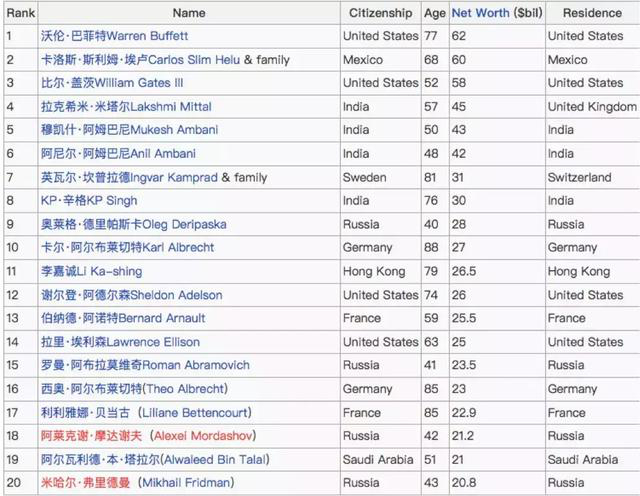The image size is (640, 496).
Task: Open the Bernard Arnault link
Action: pyautogui.click(x=123, y=318)
